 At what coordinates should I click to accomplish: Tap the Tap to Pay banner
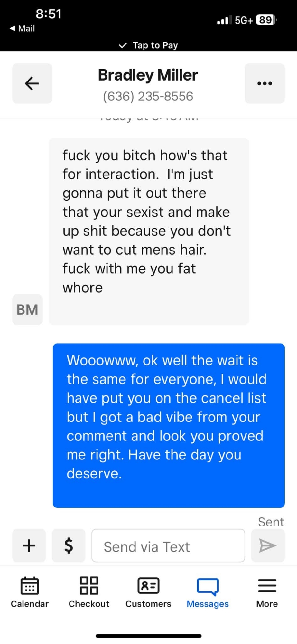coord(148,45)
